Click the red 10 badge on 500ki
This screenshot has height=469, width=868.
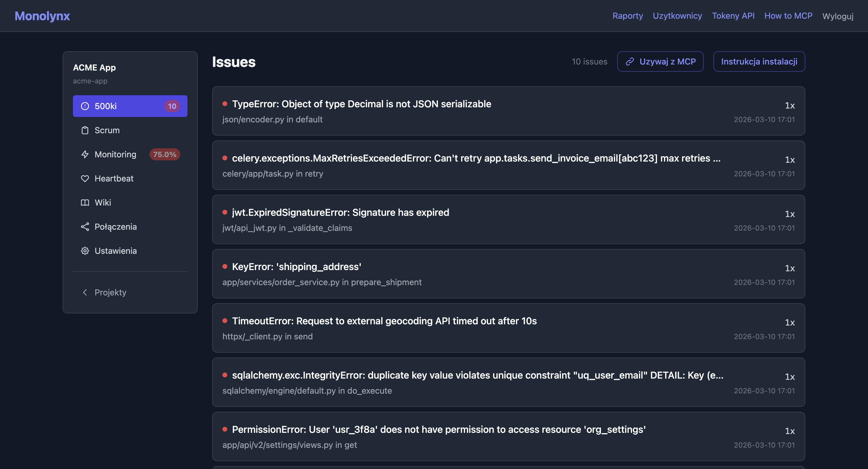pos(172,106)
